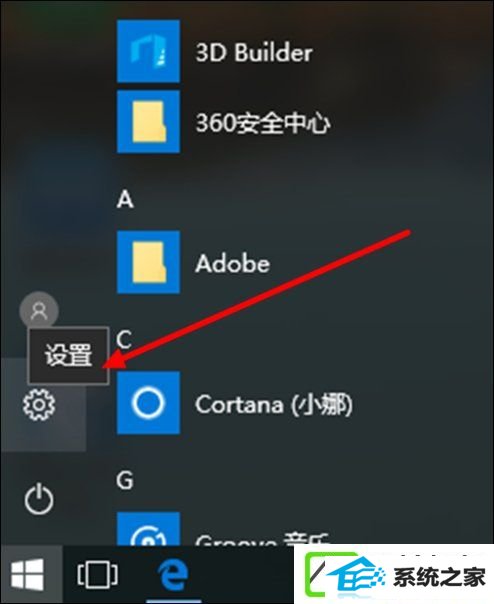Viewport: 494px width, 604px height.
Task: Open the 3D Builder app tile icon
Action: click(x=148, y=51)
